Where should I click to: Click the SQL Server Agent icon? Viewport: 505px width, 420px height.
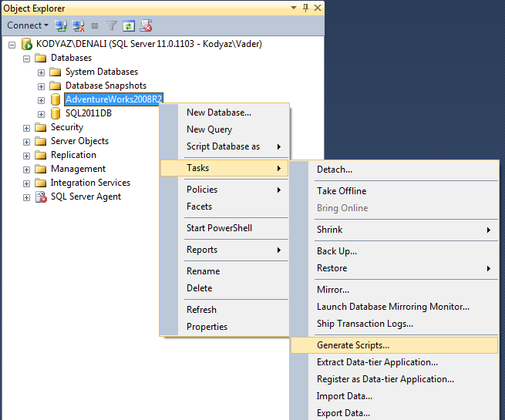click(x=41, y=197)
